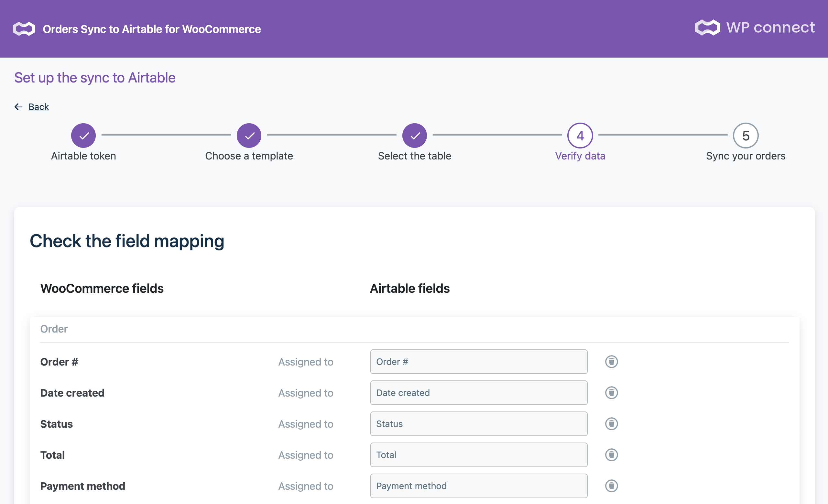The width and height of the screenshot is (828, 504).
Task: Remove the Date created mapping row
Action: (x=611, y=393)
